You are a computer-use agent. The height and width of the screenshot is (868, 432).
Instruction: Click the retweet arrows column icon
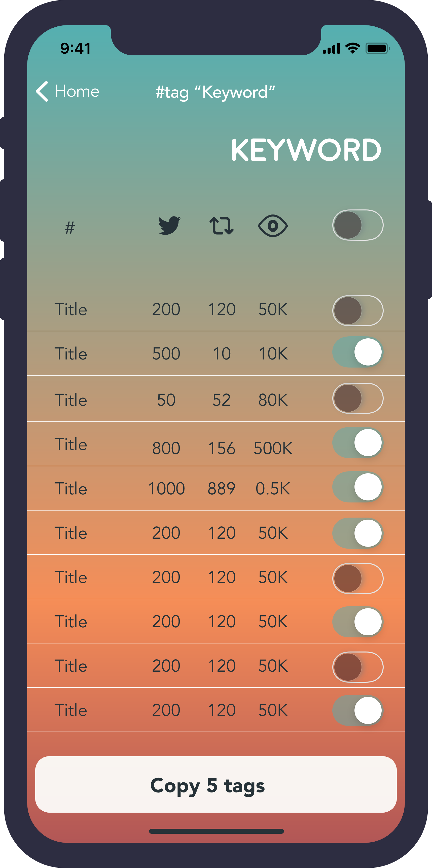coord(221,225)
